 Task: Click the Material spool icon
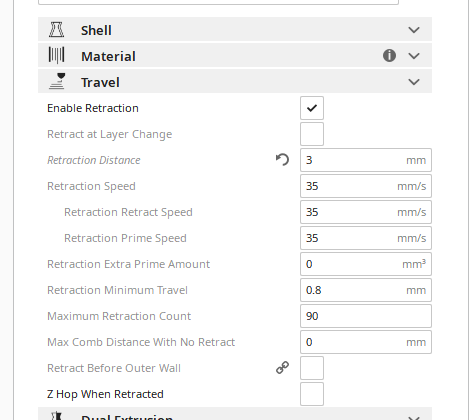click(57, 55)
